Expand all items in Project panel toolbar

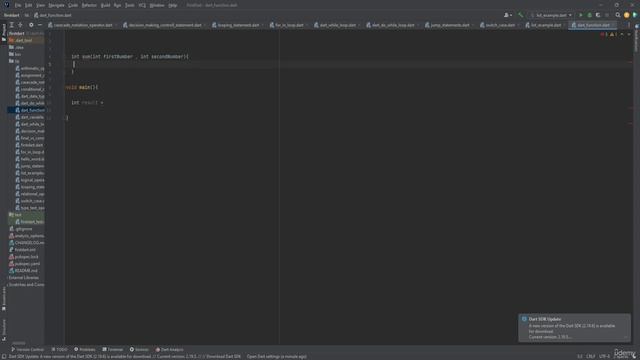12,25
